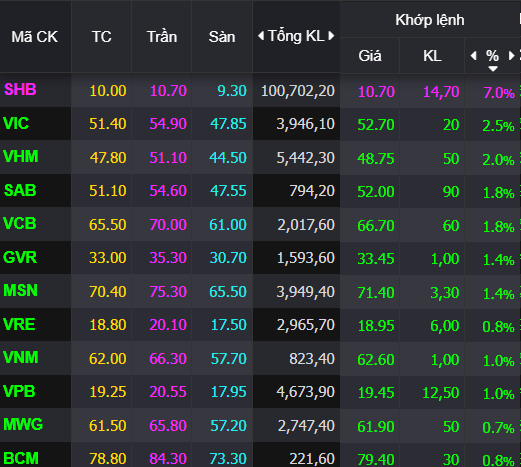This screenshot has height=467, width=521.
Task: Click the VRE ticker symbol
Action: (x=19, y=324)
